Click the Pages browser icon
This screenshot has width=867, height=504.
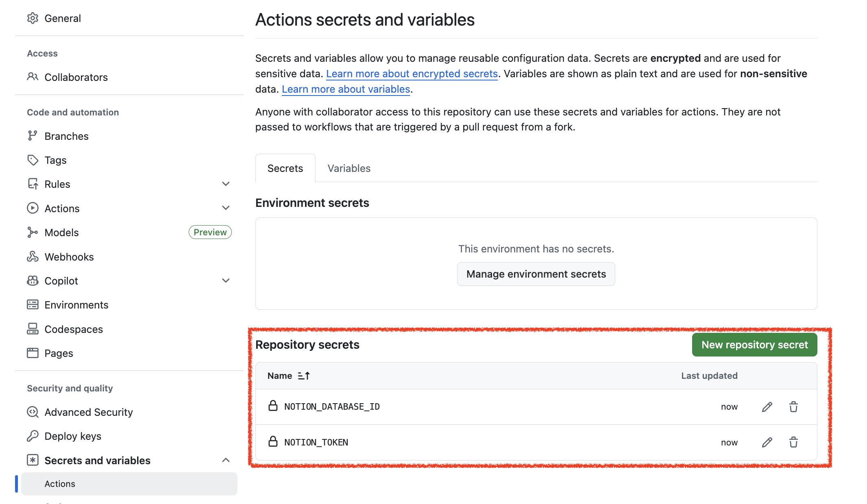pyautogui.click(x=33, y=353)
